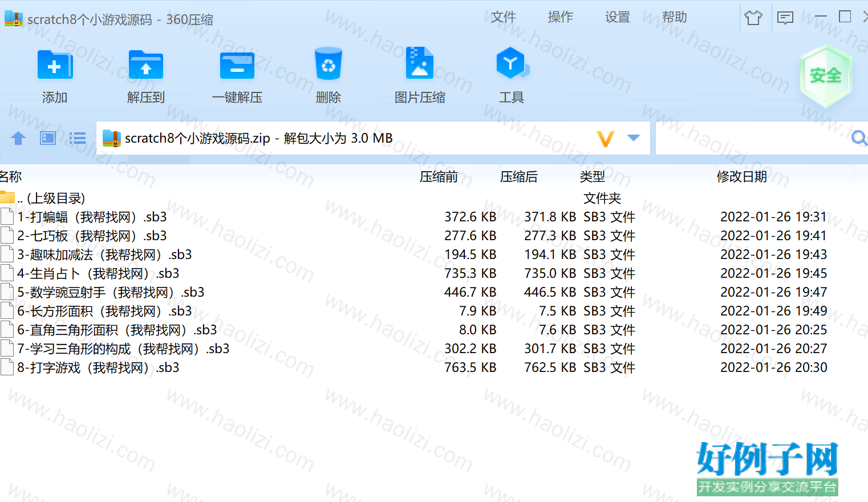868x502 pixels.
Task: Open the 设置 menu
Action: point(617,17)
